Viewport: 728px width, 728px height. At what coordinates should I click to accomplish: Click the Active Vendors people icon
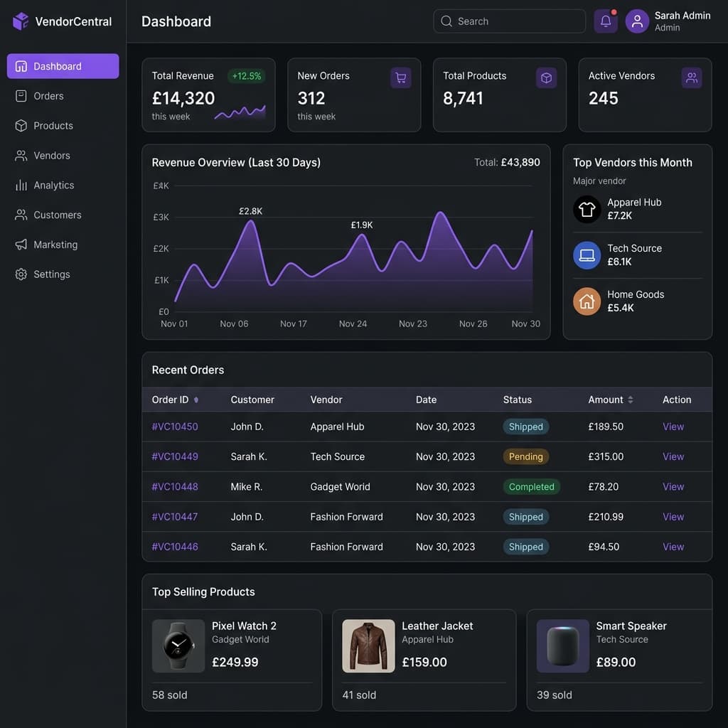pos(691,77)
